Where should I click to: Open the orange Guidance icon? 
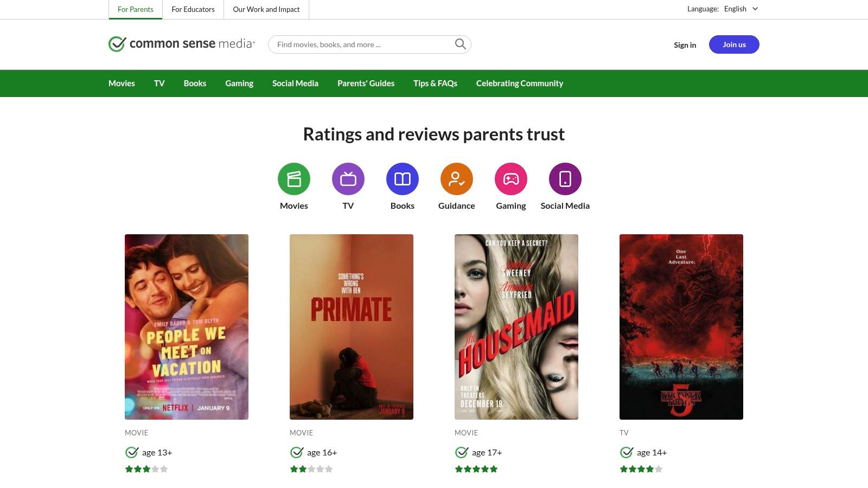coord(457,179)
